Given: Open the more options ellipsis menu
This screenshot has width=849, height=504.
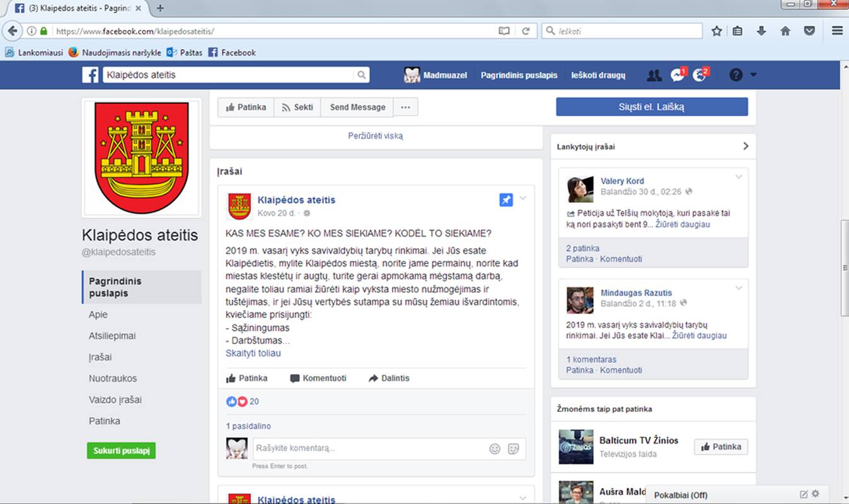Looking at the screenshot, I should (405, 107).
